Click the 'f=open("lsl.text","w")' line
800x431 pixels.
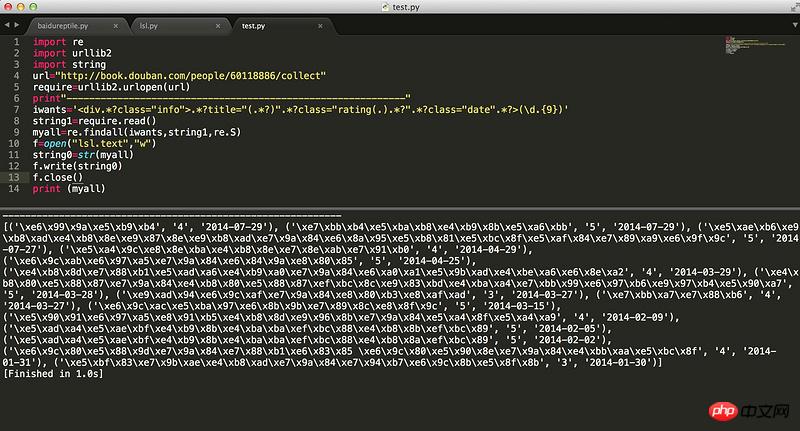pos(94,143)
